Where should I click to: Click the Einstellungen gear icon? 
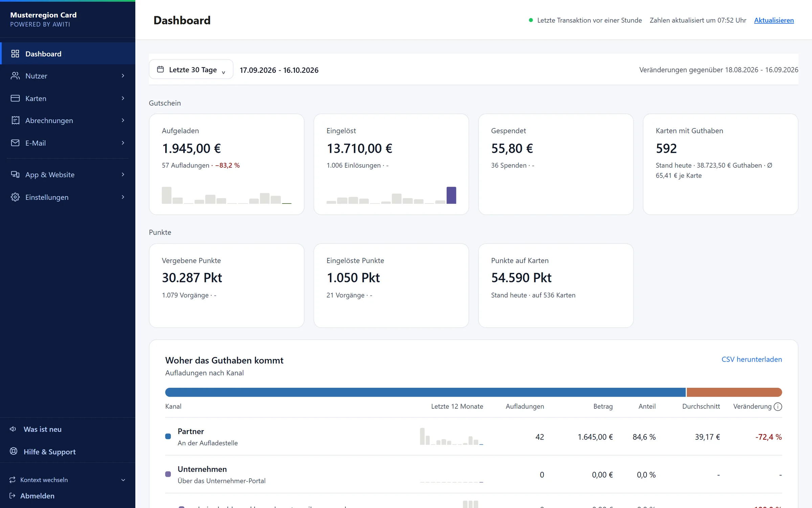(15, 197)
